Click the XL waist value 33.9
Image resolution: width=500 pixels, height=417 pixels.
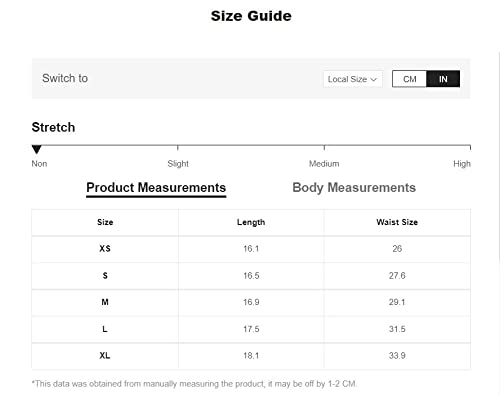point(397,356)
